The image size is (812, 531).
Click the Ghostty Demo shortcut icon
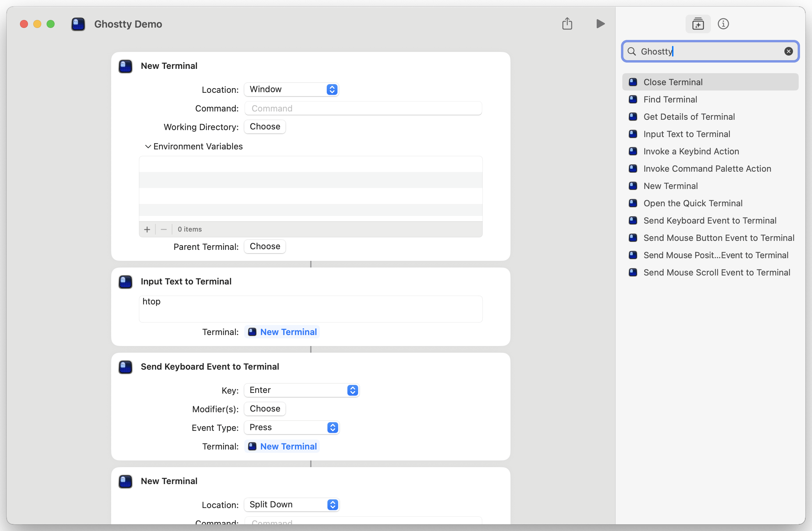[78, 24]
